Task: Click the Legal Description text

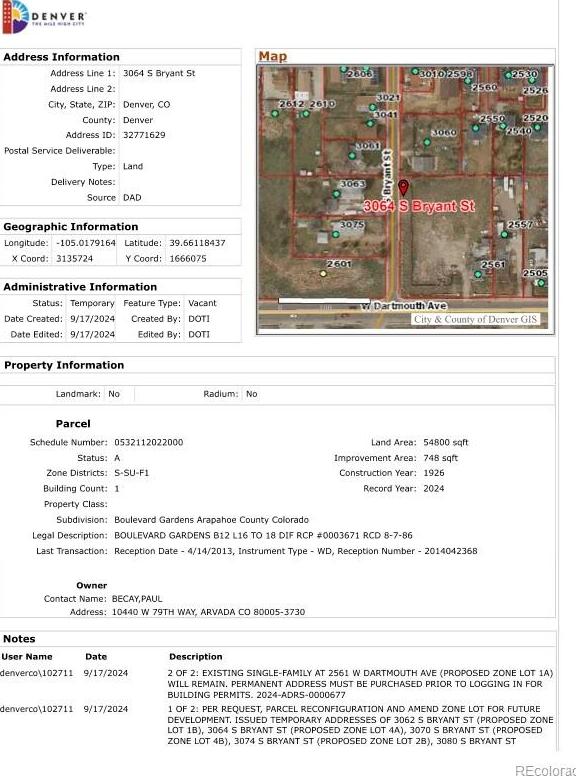Action: pos(263,535)
